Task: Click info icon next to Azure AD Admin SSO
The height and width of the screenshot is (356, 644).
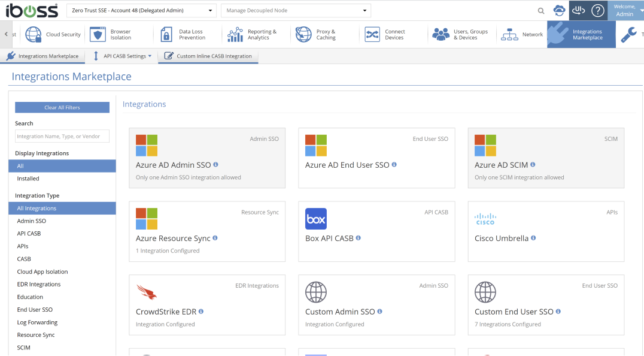Action: click(215, 164)
